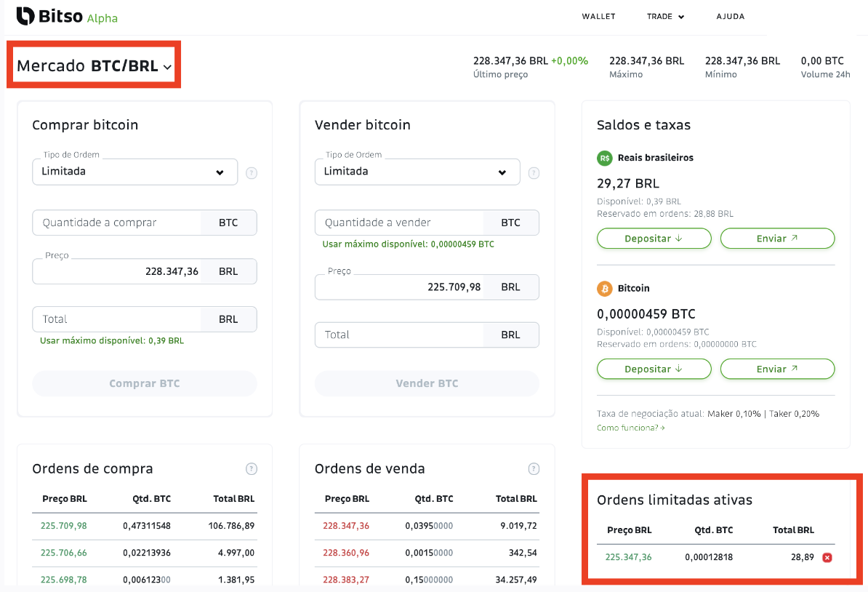Click the Comprar BTC button
Viewport: 868px width, 592px height.
tap(145, 383)
